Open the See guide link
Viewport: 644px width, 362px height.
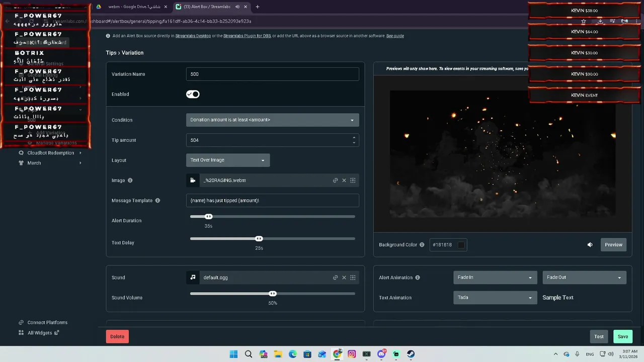pyautogui.click(x=395, y=36)
